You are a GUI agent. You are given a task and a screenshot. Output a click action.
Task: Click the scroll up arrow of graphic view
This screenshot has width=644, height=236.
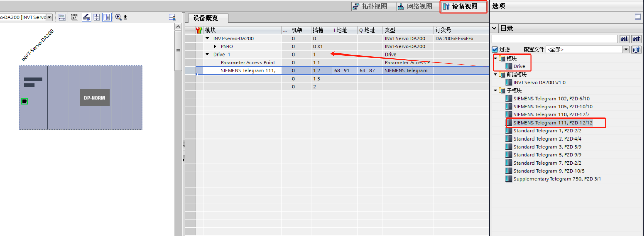178,27
